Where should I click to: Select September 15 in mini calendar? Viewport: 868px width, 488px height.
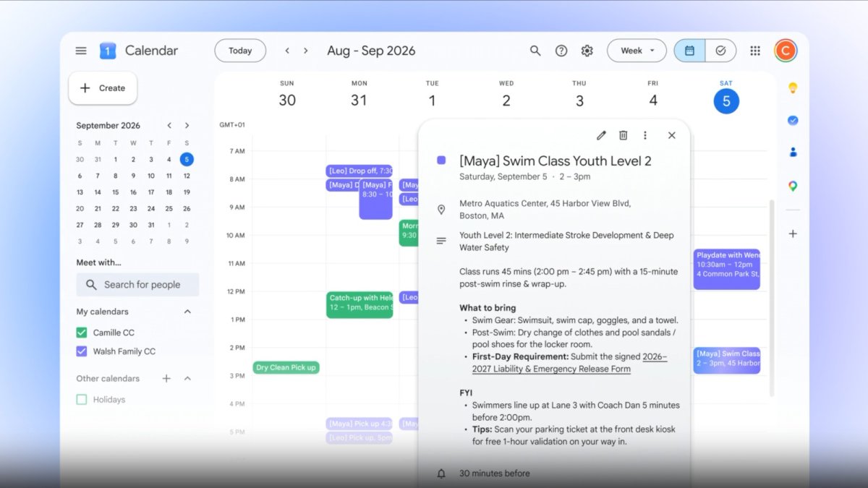116,192
